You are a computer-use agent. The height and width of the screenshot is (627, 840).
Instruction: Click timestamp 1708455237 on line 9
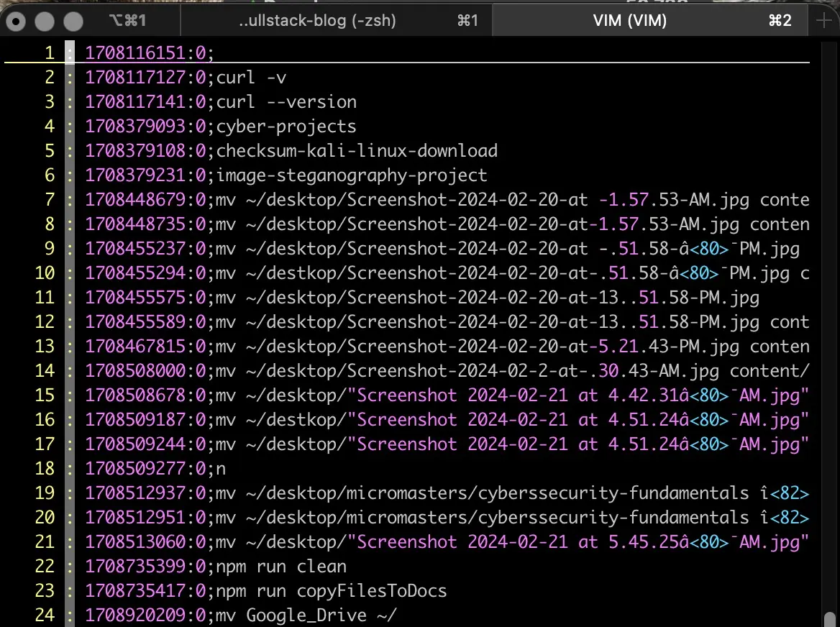(x=135, y=249)
